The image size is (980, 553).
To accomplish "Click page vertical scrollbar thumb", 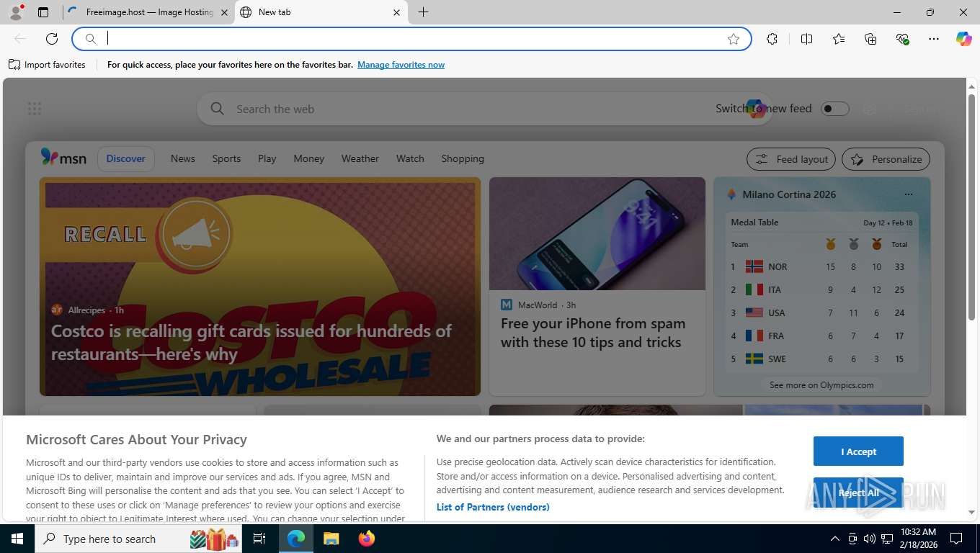I will point(971,207).
